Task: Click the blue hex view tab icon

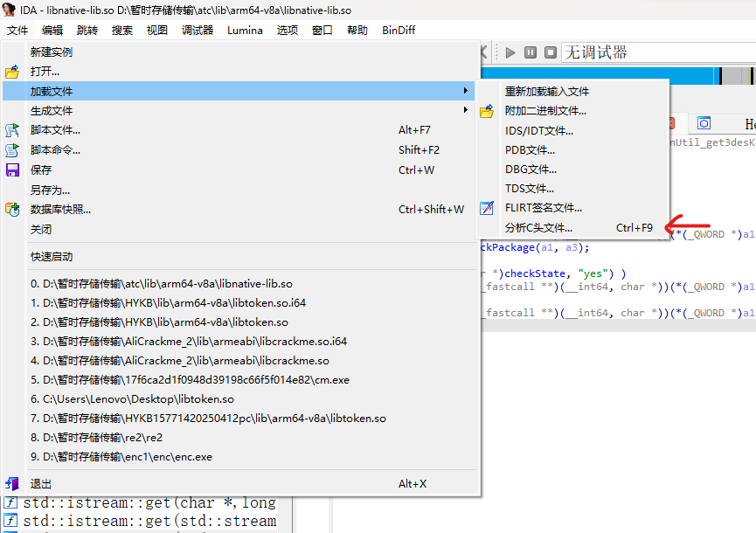Action: [x=704, y=123]
